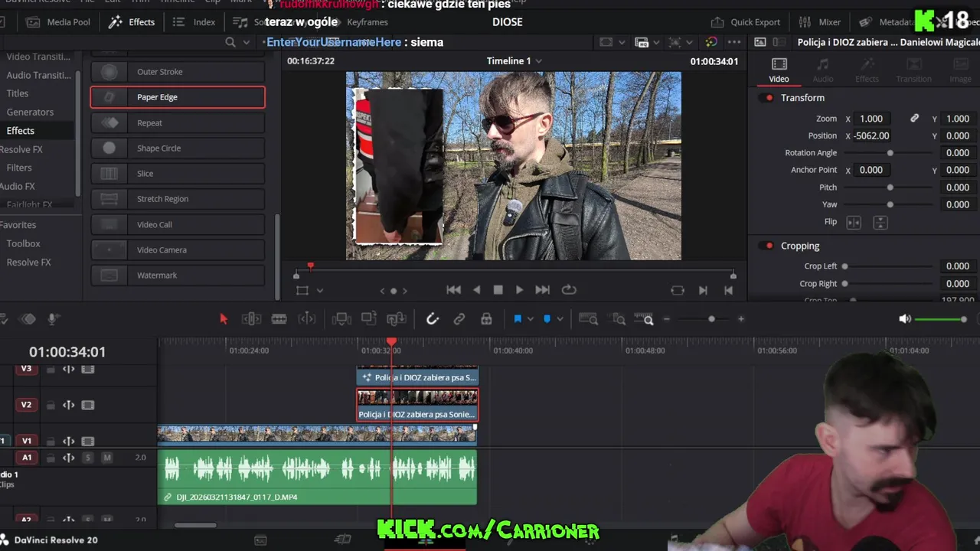Select the Stretch Region effect
980x551 pixels.
(178, 199)
